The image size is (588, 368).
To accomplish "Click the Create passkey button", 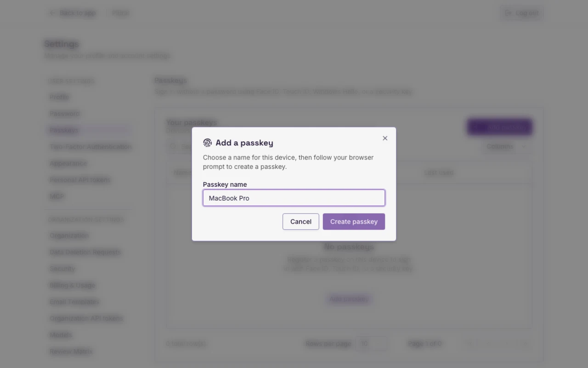I will (x=354, y=221).
